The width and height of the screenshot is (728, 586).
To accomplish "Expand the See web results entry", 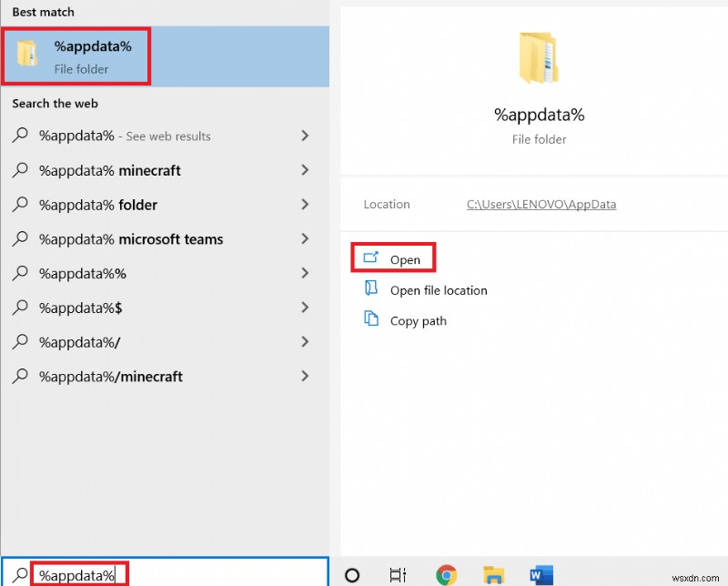I will pos(304,136).
